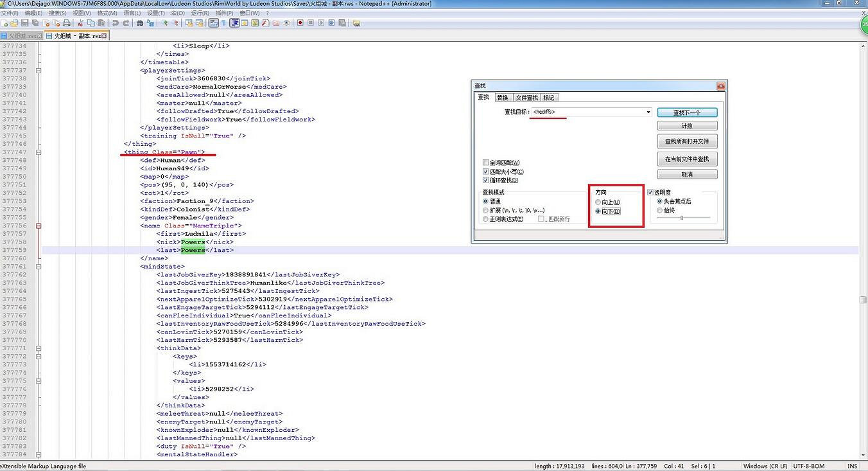Click the Find binoculars toolbar icon

click(x=140, y=23)
